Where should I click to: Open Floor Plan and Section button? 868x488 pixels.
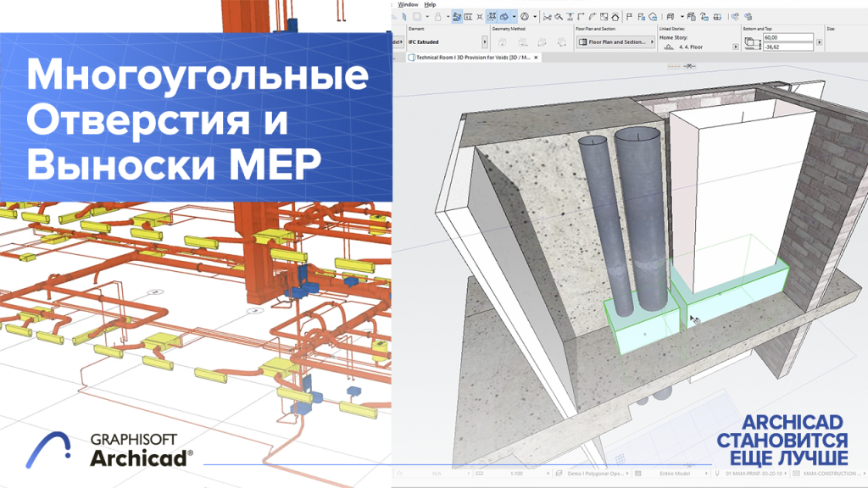click(x=615, y=42)
